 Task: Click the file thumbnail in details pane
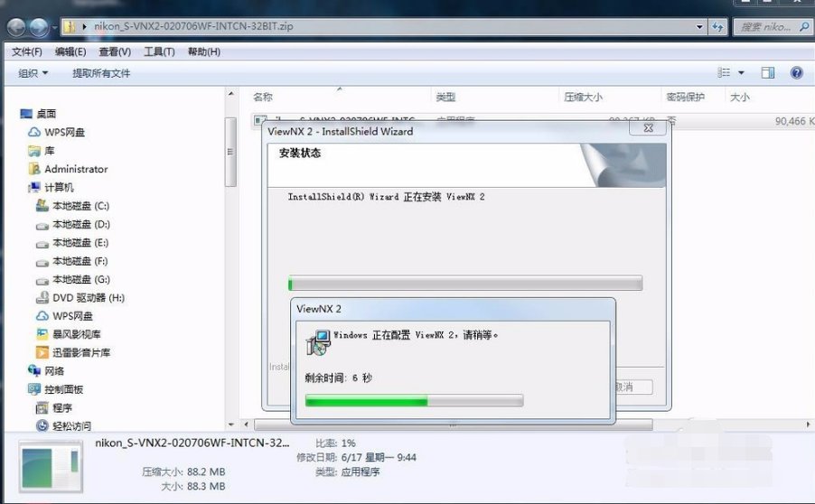pos(51,467)
